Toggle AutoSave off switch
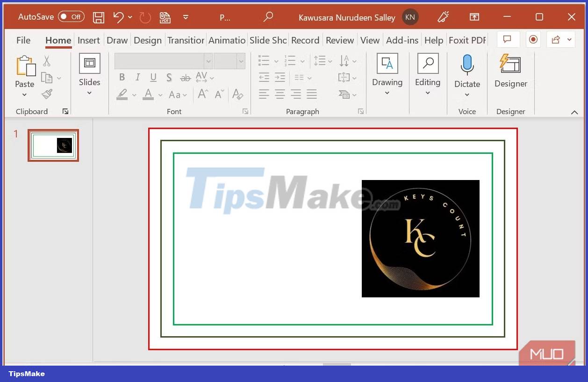588x382 pixels. pyautogui.click(x=71, y=16)
